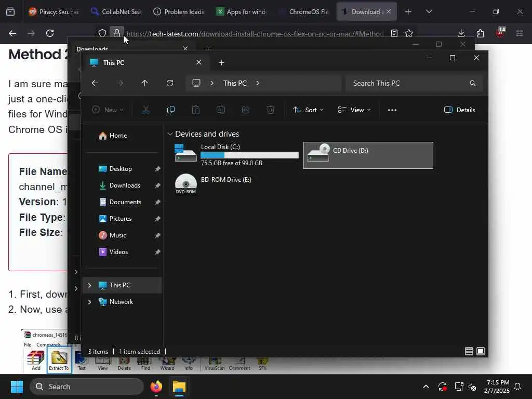Expand Network in navigation pane

coord(89,302)
